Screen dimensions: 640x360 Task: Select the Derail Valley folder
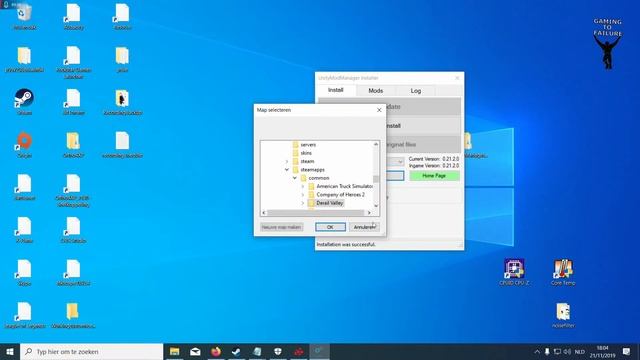click(330, 203)
